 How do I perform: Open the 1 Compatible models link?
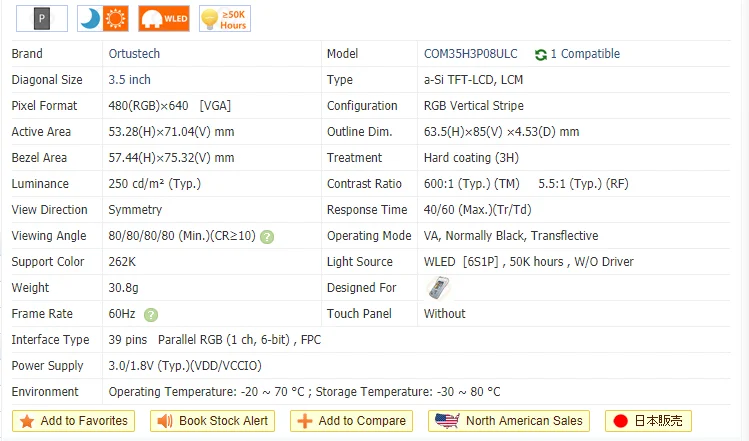(x=585, y=54)
